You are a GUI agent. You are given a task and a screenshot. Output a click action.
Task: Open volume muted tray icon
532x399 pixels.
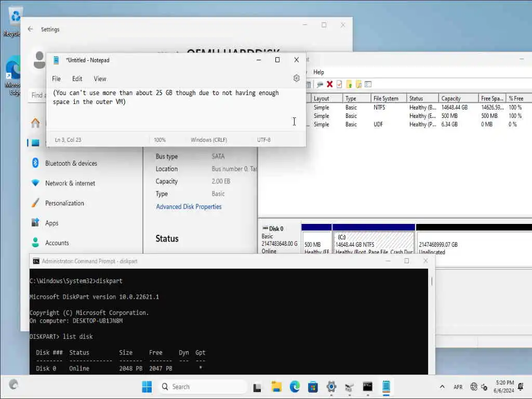484,387
